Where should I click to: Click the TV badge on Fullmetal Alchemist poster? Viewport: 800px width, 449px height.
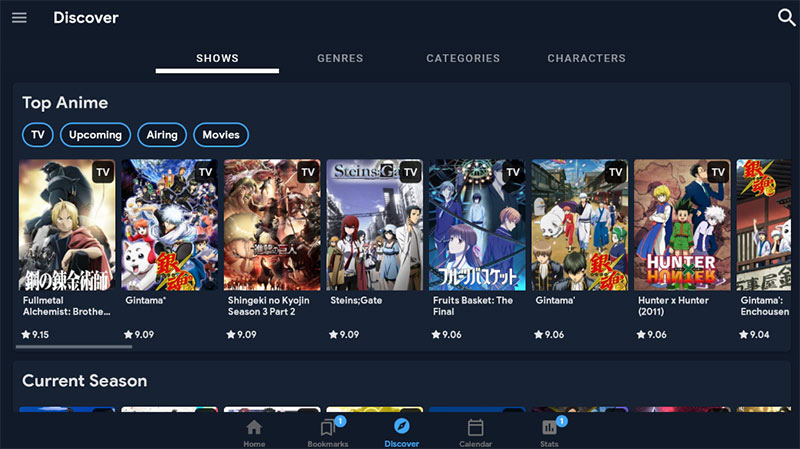(103, 172)
